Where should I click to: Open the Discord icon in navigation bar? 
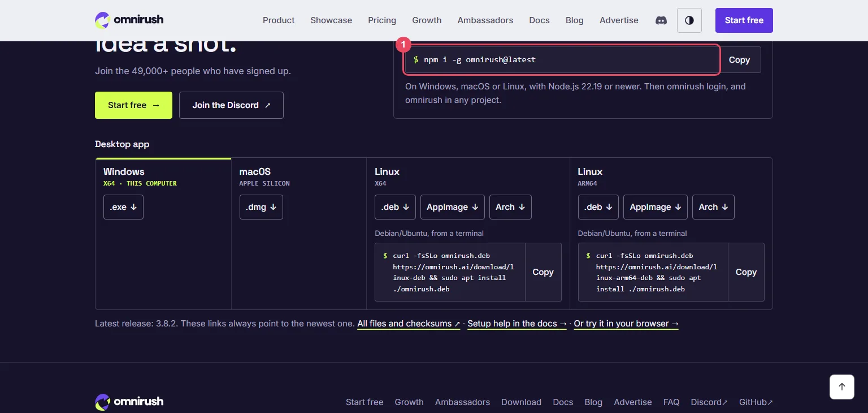tap(661, 20)
